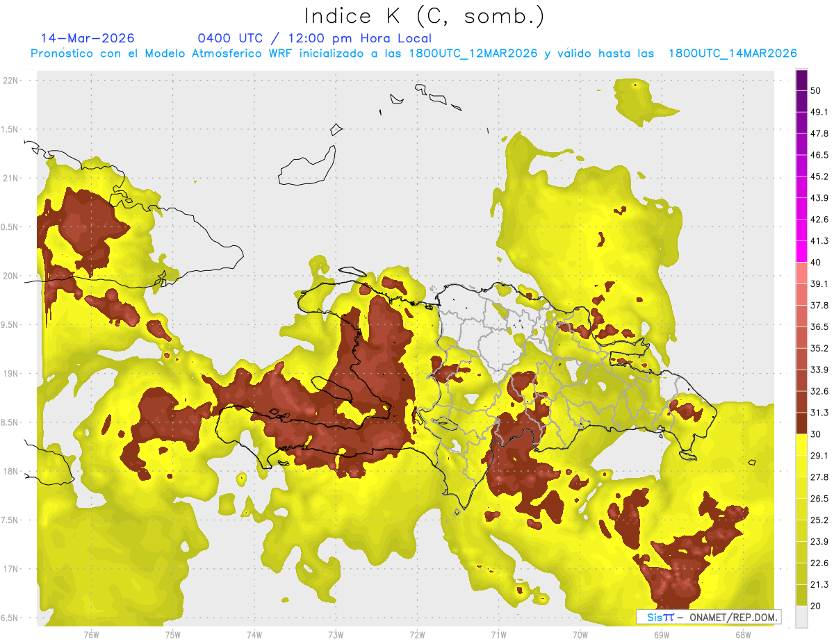Select the '1800UTC_14MAR2026' valid-until time text
This screenshot has width=834, height=644.
pos(732,53)
